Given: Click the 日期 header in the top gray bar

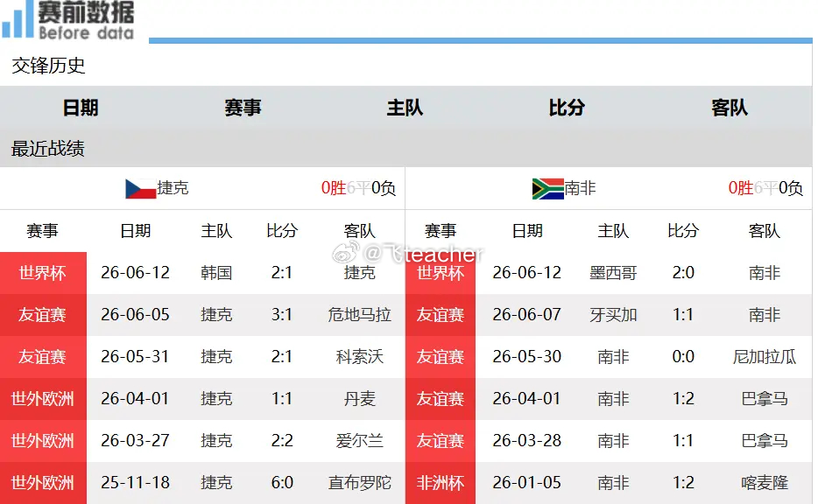Looking at the screenshot, I should (x=81, y=108).
